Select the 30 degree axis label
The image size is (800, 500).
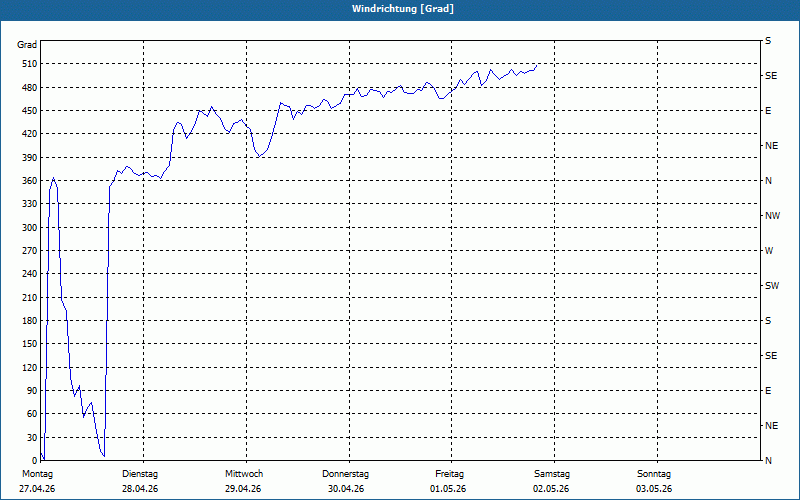tap(32, 437)
